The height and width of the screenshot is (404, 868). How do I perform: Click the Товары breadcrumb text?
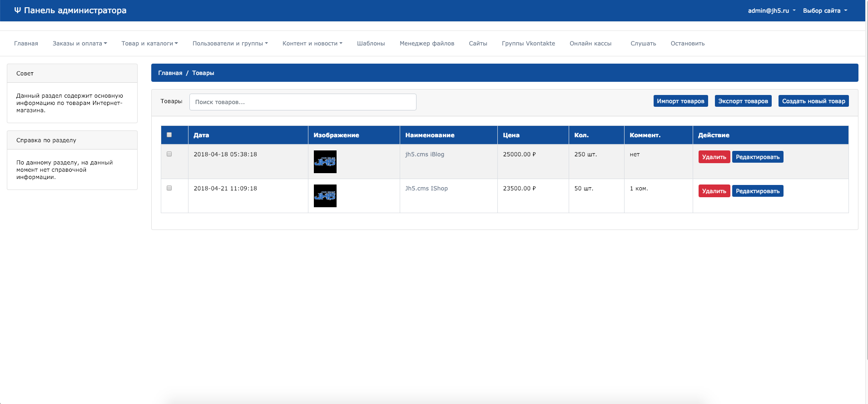coord(203,73)
